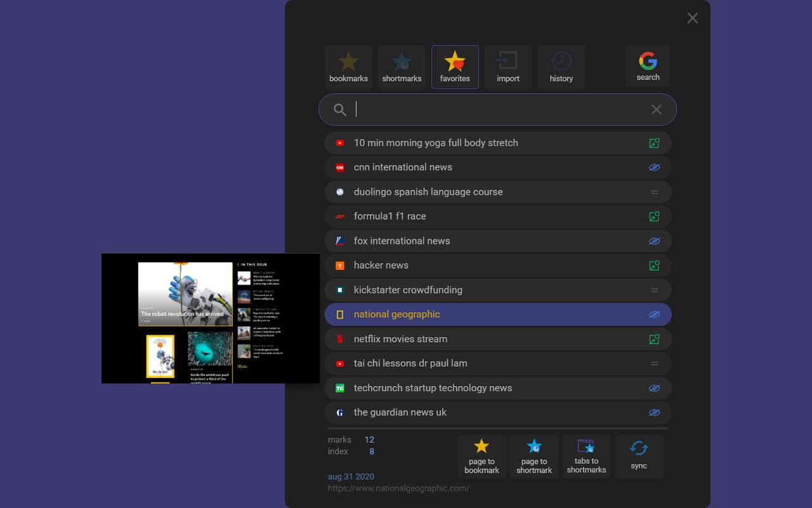
Task: Click the magnifier search icon
Action: pos(340,110)
